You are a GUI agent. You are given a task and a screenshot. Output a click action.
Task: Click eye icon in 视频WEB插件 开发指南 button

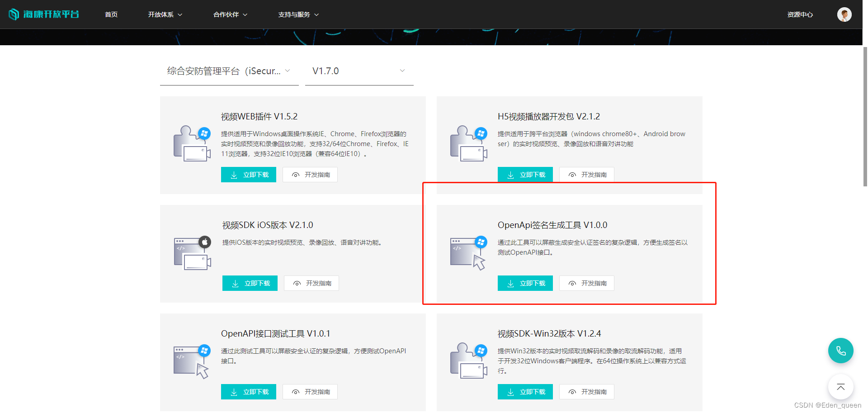click(296, 175)
